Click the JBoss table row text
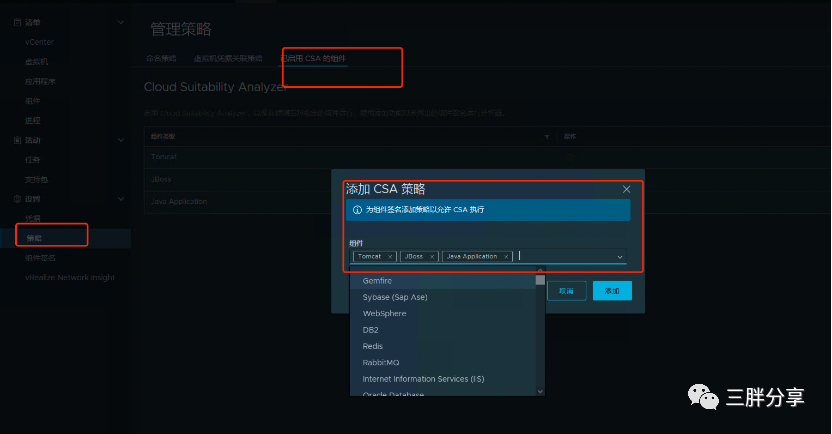Image resolution: width=832 pixels, height=434 pixels. click(161, 179)
